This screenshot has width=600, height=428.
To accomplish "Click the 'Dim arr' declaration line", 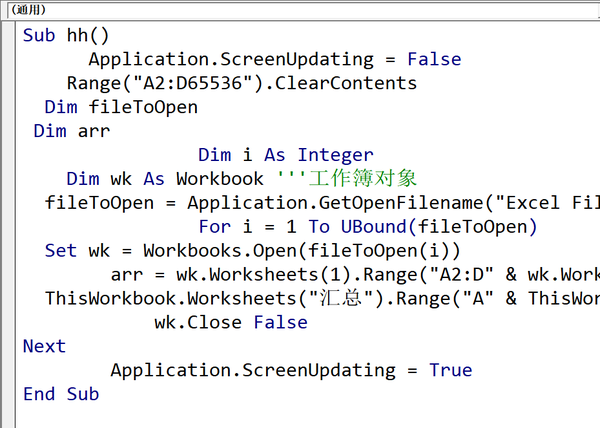I will point(72,131).
